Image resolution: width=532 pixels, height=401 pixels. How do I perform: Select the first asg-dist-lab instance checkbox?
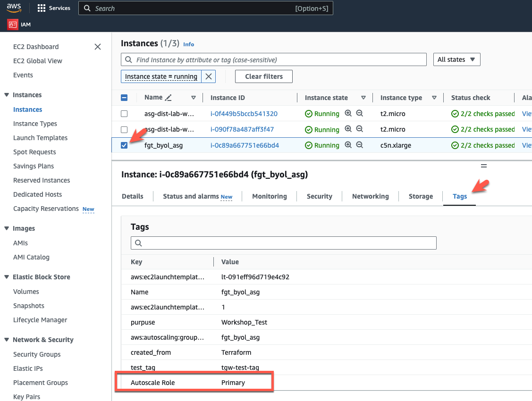[x=124, y=114]
